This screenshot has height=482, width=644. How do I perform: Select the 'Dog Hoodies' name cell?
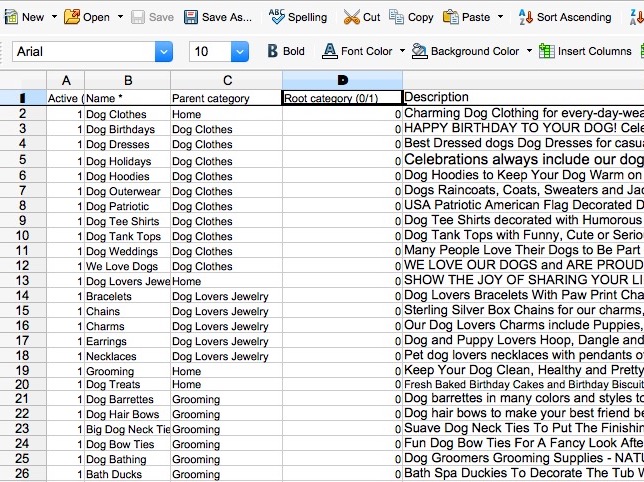click(x=128, y=176)
